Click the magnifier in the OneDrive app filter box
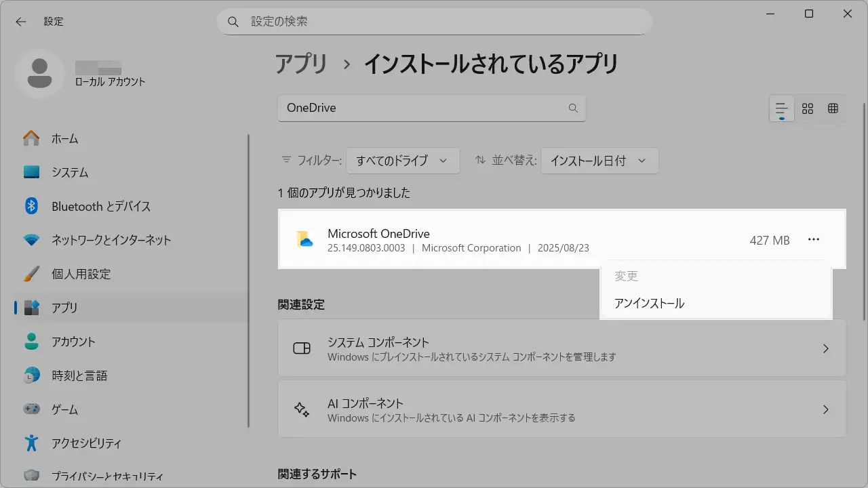 tap(573, 108)
